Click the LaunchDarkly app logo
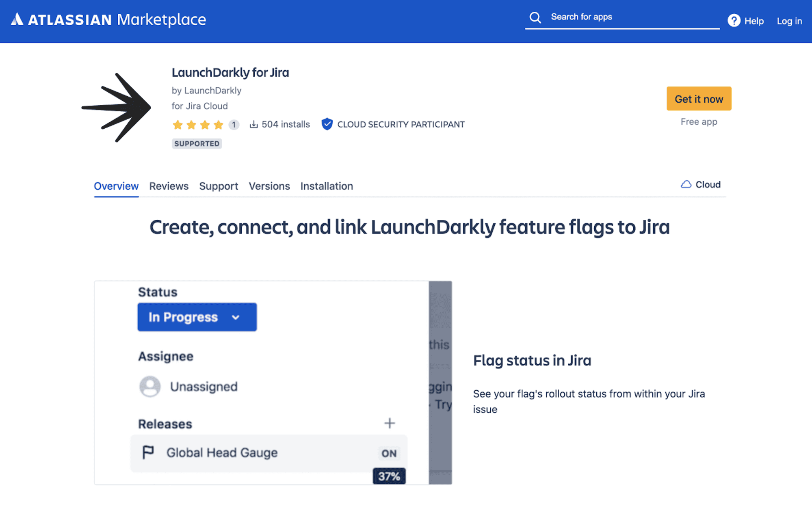Image resolution: width=812 pixels, height=517 pixels. coord(116,108)
